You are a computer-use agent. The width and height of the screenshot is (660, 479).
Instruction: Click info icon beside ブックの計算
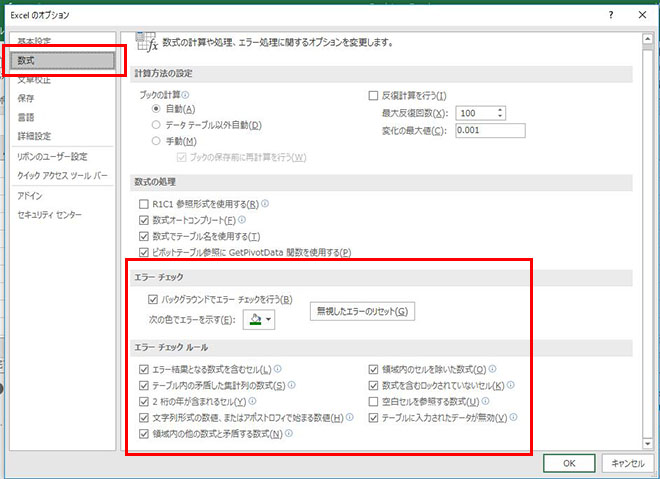coord(185,95)
